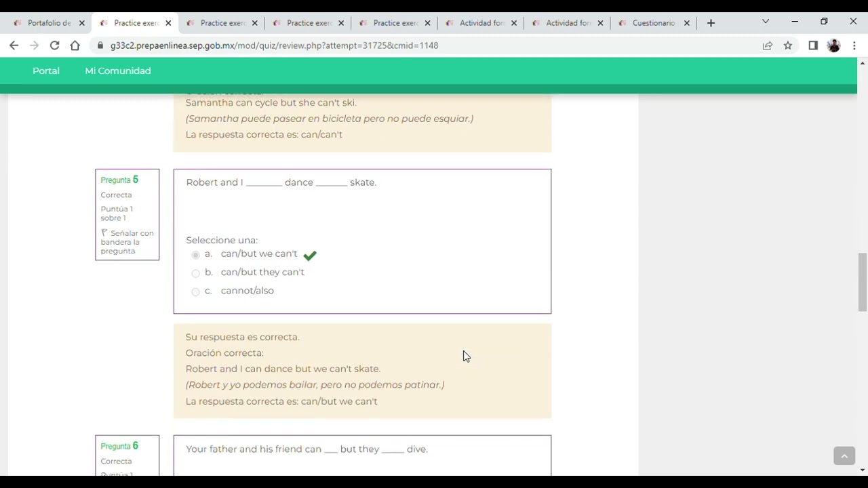This screenshot has width=868, height=488.
Task: Click the address bar URL field
Action: [x=274, y=45]
